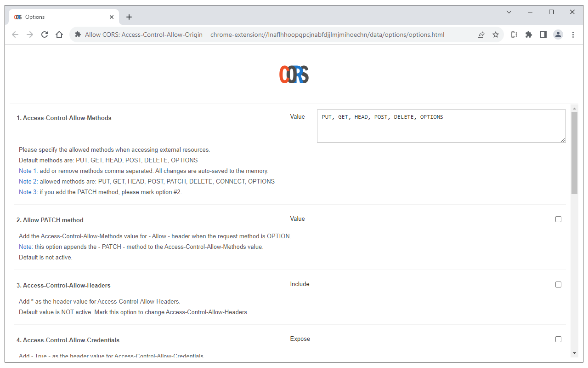
Task: Reload the Options page
Action: click(45, 34)
